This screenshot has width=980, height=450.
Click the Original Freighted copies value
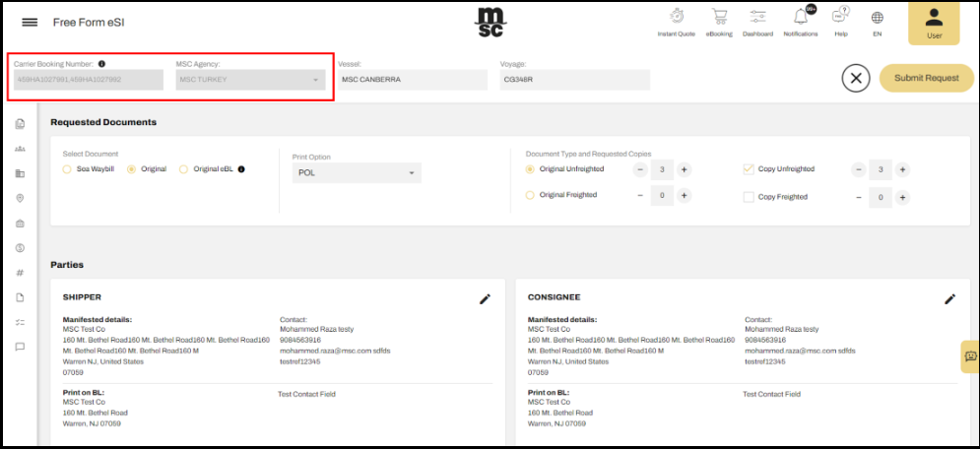click(x=663, y=196)
